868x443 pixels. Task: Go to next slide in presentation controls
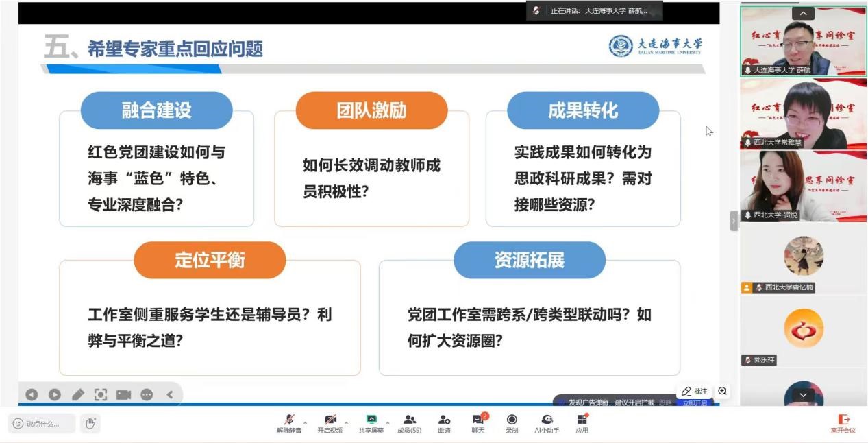pos(55,394)
